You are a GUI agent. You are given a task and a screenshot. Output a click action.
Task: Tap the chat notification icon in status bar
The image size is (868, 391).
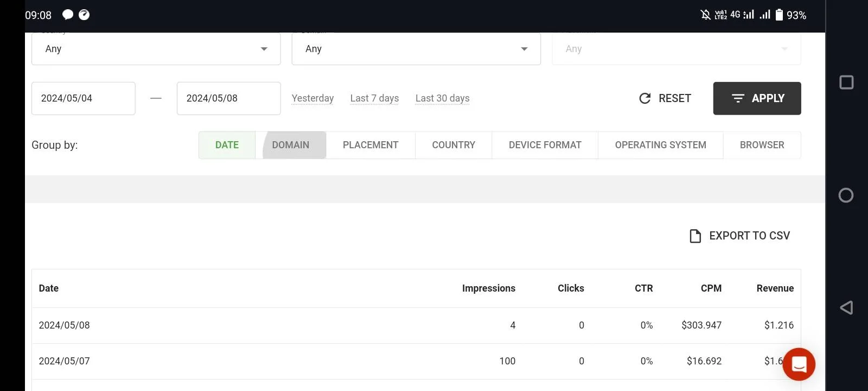[x=68, y=15]
